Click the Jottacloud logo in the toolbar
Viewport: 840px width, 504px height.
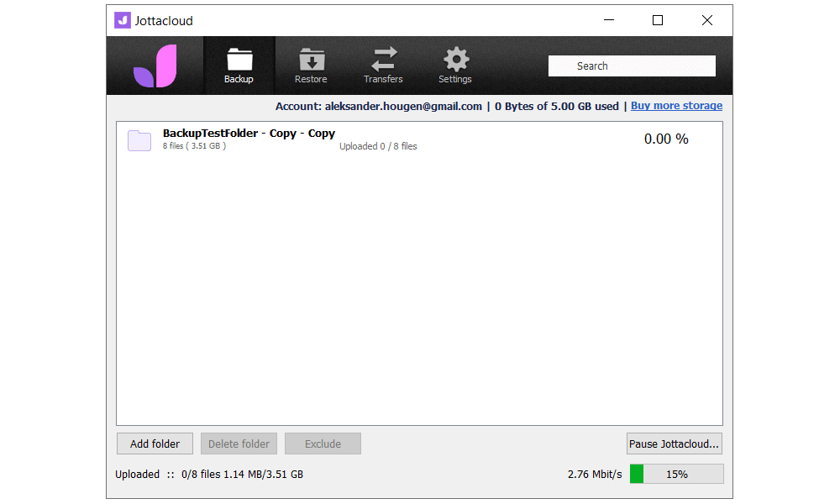coord(155,66)
